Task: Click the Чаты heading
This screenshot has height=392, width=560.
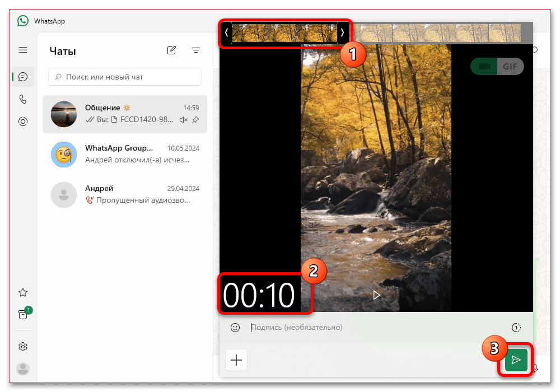Action: pos(63,51)
